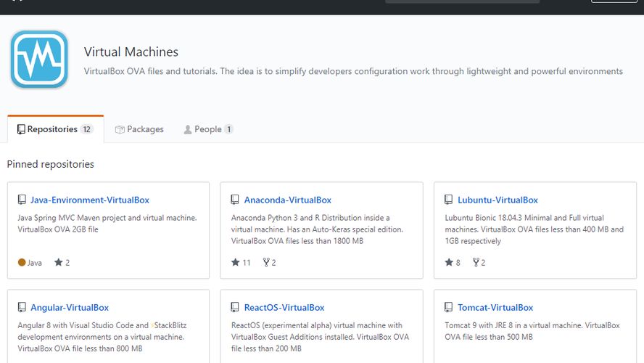The height and width of the screenshot is (363, 644).
Task: Click the star icon on Lubuntu-VirtualBox card
Action: (x=449, y=263)
